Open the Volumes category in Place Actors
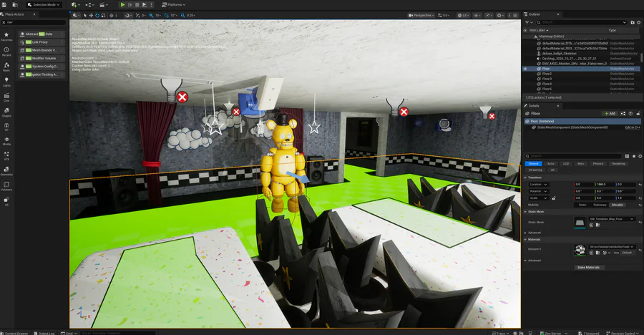The width and height of the screenshot is (644, 335). [x=6, y=186]
